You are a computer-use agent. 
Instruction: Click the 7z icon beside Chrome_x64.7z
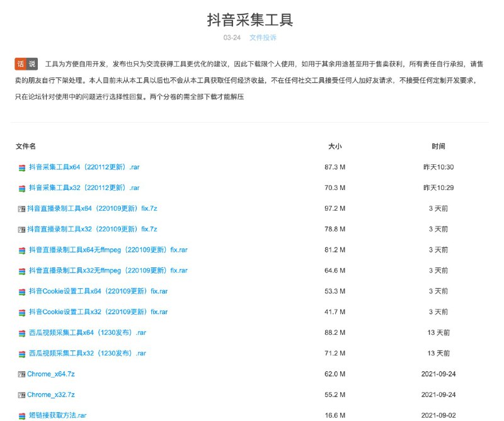(21, 374)
